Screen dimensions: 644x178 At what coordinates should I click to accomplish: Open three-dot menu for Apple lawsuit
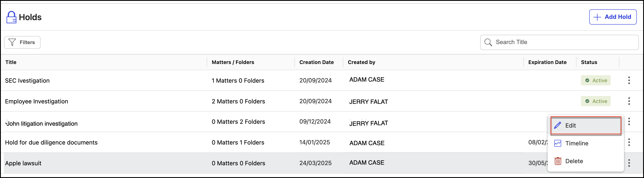(629, 163)
